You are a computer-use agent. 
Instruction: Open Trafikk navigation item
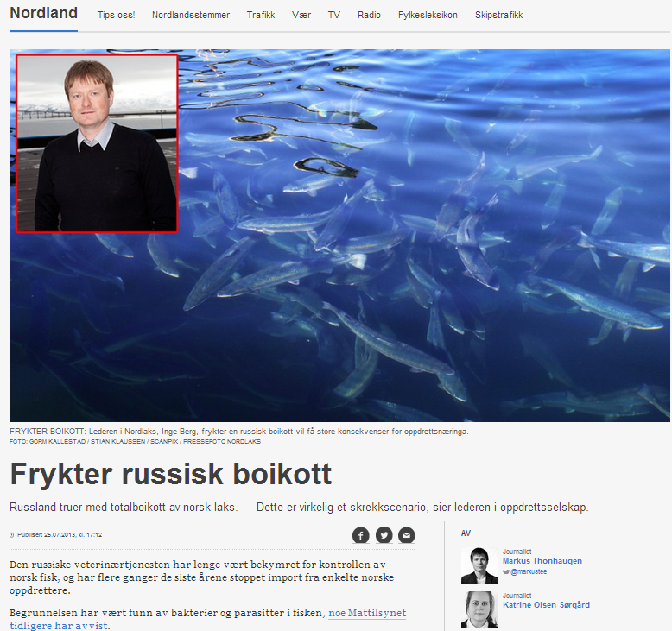point(261,15)
